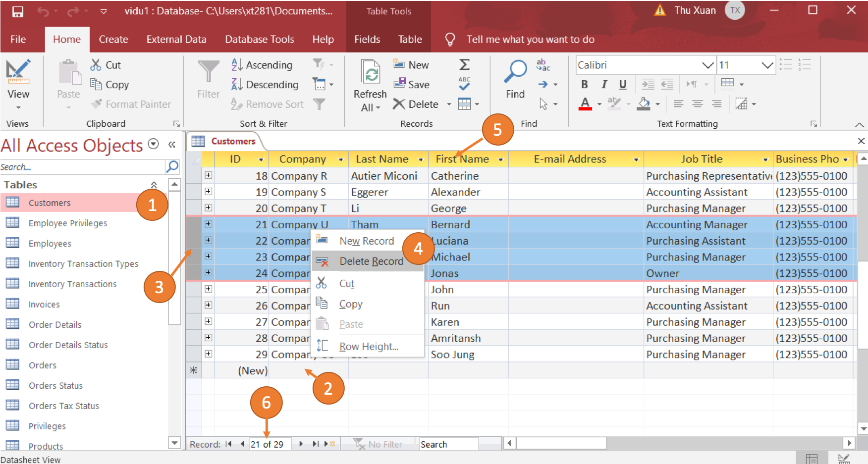Click the Background Color paint bucket

644,104
